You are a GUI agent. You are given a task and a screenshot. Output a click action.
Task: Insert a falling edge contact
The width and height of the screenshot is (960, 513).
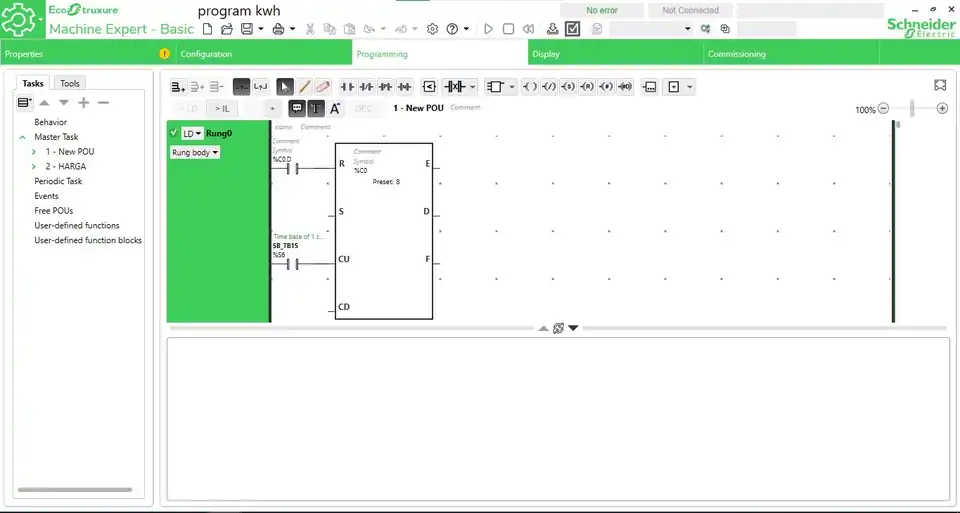(404, 87)
